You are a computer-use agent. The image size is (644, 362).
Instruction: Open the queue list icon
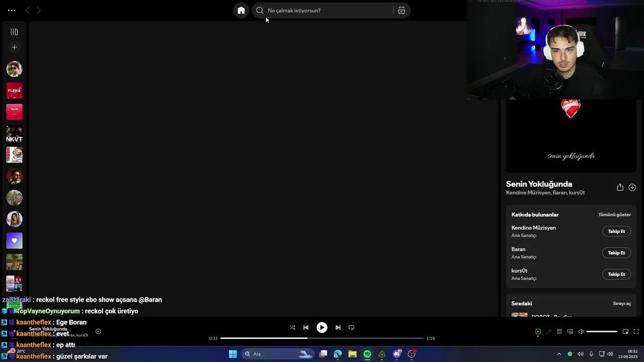[559, 332]
